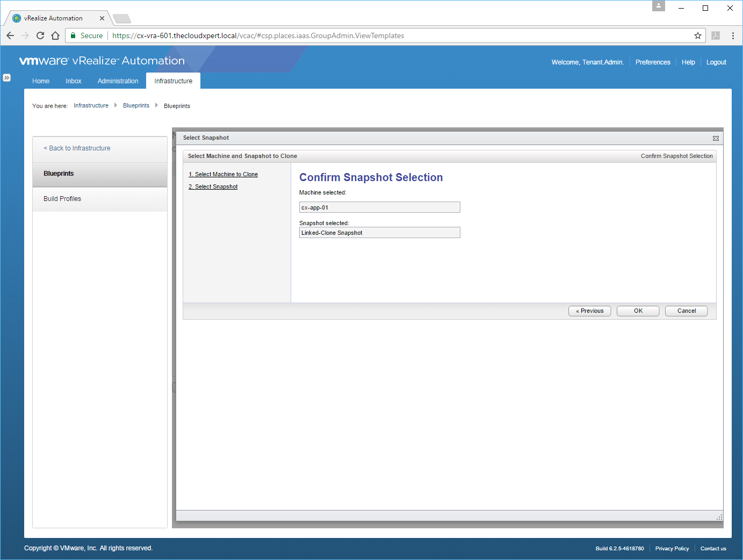
Task: Click the Snapshot selected text field
Action: (x=379, y=233)
